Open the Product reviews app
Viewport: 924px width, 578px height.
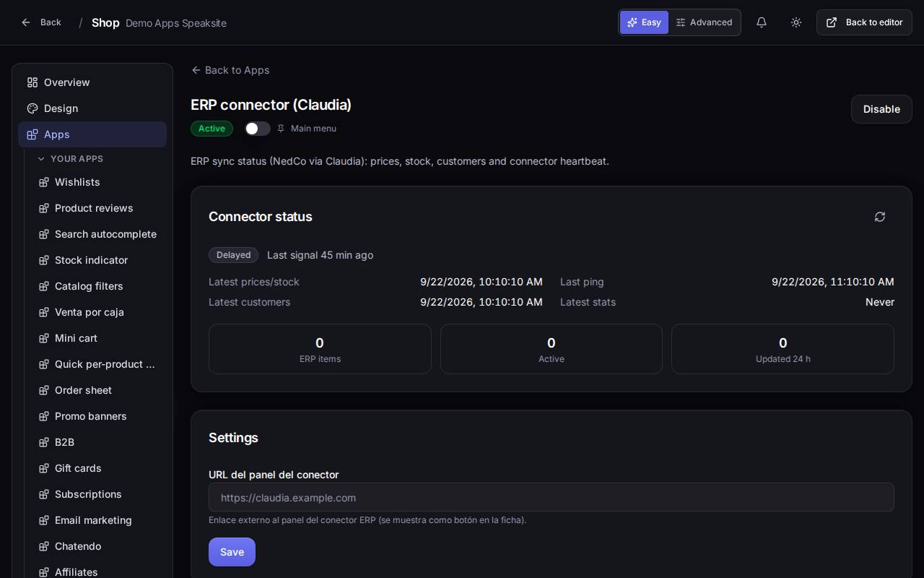(x=98, y=208)
